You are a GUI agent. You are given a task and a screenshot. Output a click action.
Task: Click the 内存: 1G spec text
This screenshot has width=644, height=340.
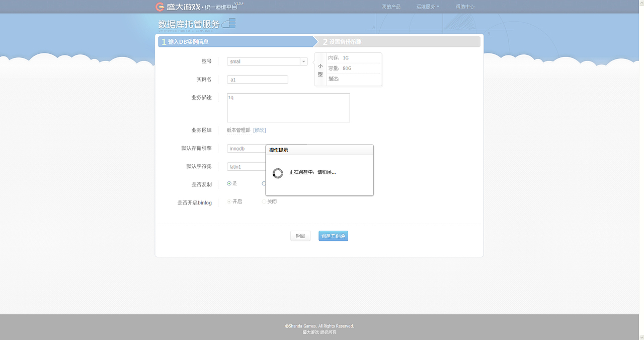point(338,58)
